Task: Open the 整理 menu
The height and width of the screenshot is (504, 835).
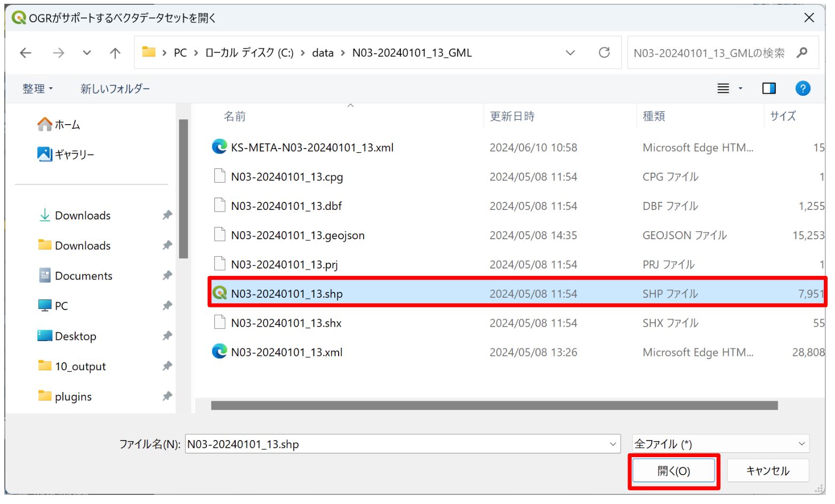Action: tap(37, 88)
